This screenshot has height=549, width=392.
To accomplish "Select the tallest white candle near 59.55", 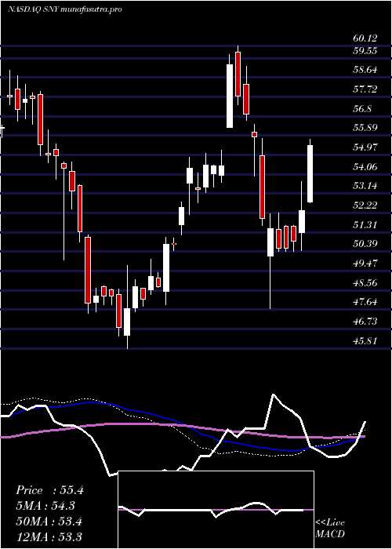I will 230,96.
